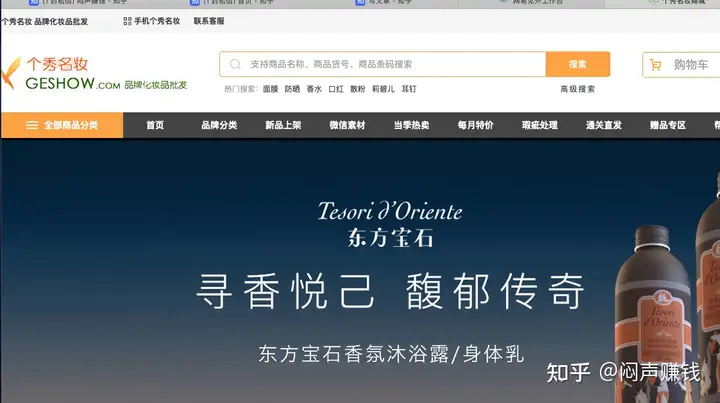Focus the product search input field
The width and height of the screenshot is (720, 403).
pyautogui.click(x=383, y=64)
